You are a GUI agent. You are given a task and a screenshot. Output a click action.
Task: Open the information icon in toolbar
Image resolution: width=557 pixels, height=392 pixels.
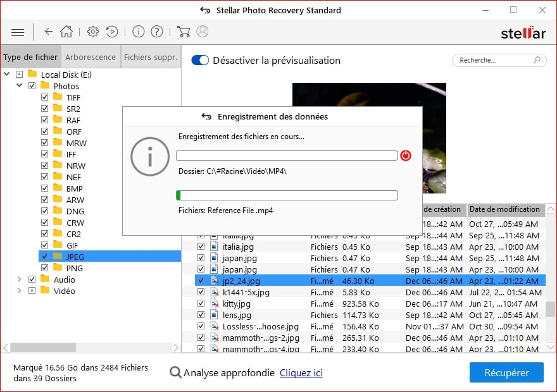point(138,32)
